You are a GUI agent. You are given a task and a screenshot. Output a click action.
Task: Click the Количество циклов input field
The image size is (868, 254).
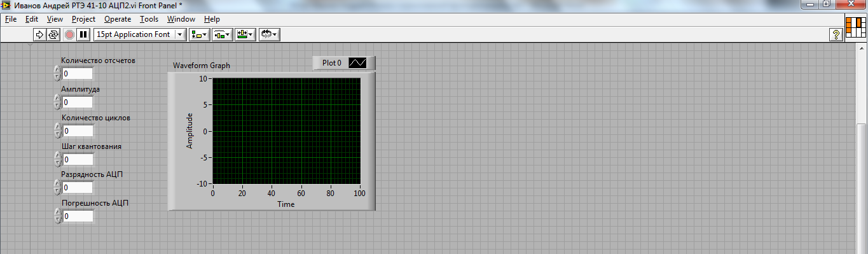click(x=78, y=131)
